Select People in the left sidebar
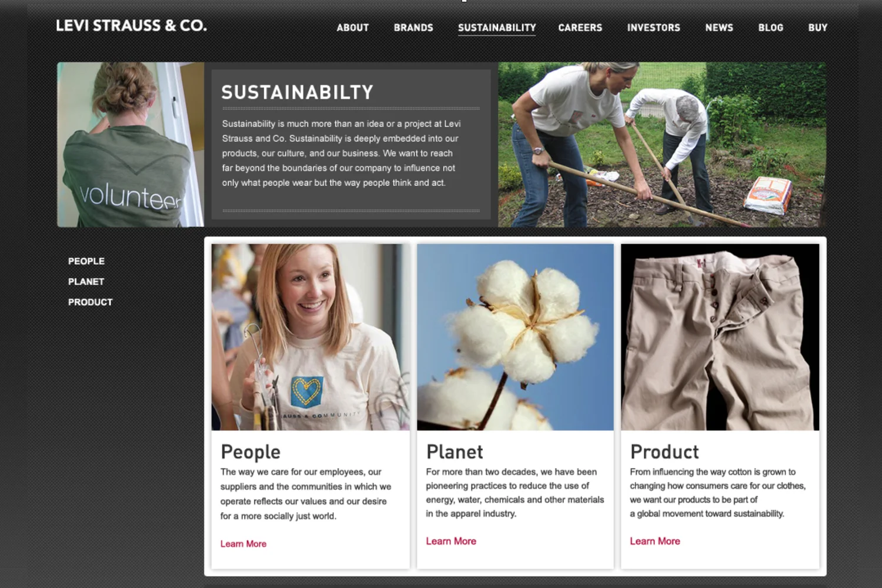The width and height of the screenshot is (882, 588). [86, 261]
